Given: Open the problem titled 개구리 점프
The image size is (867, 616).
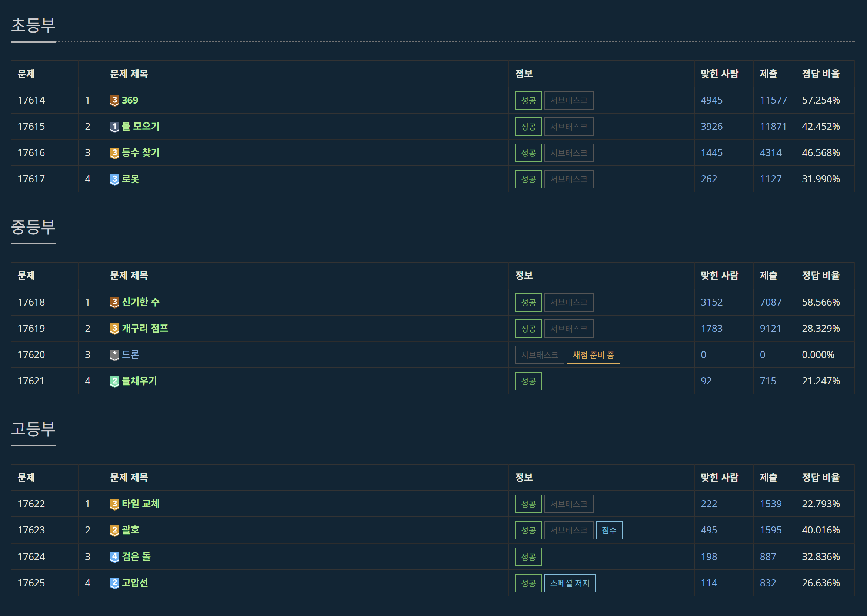Looking at the screenshot, I should [145, 329].
